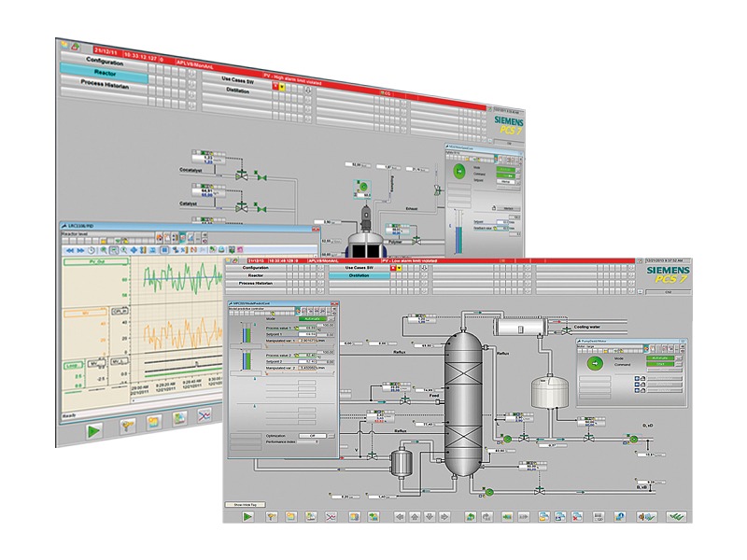Click the green play icon in trend window

94,431
